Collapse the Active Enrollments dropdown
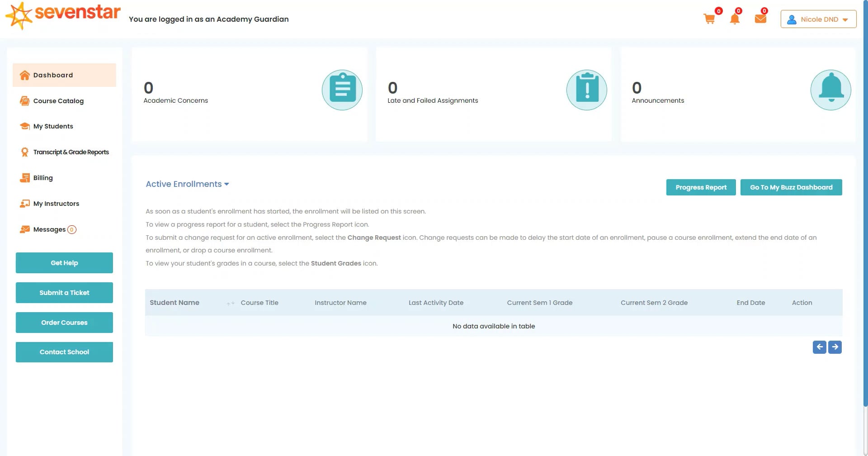 click(226, 184)
